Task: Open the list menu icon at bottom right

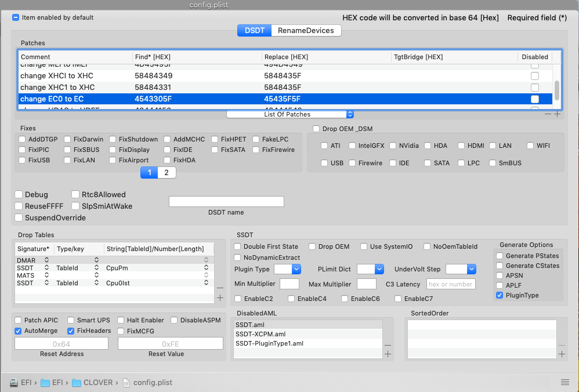Action: point(564,382)
